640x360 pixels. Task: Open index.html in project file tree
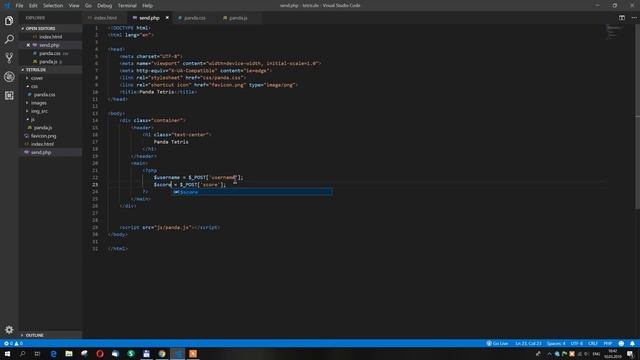(51, 144)
